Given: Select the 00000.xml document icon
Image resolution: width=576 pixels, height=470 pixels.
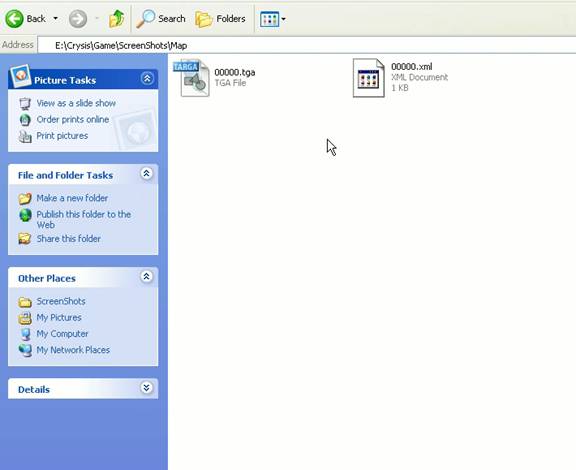Looking at the screenshot, I should pos(368,78).
